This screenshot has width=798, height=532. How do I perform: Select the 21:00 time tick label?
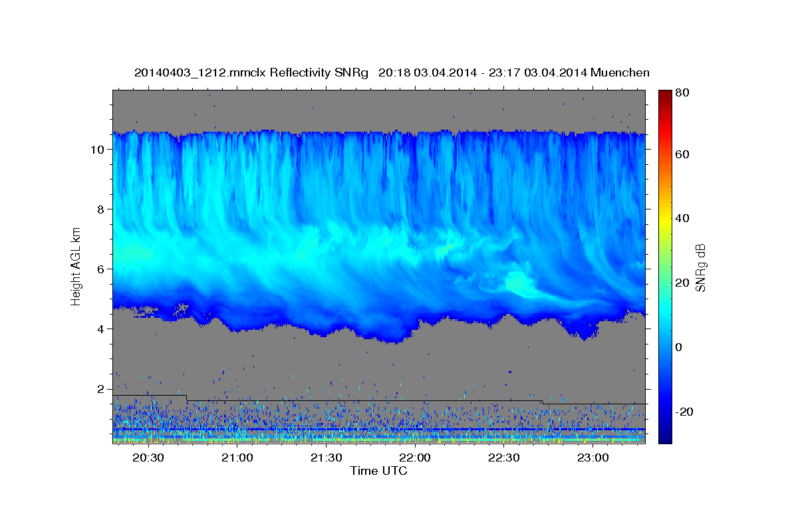click(x=237, y=458)
